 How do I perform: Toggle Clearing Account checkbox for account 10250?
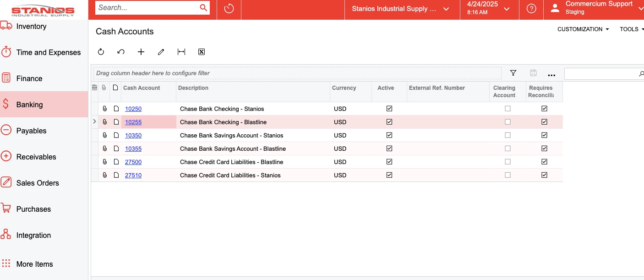(x=508, y=109)
